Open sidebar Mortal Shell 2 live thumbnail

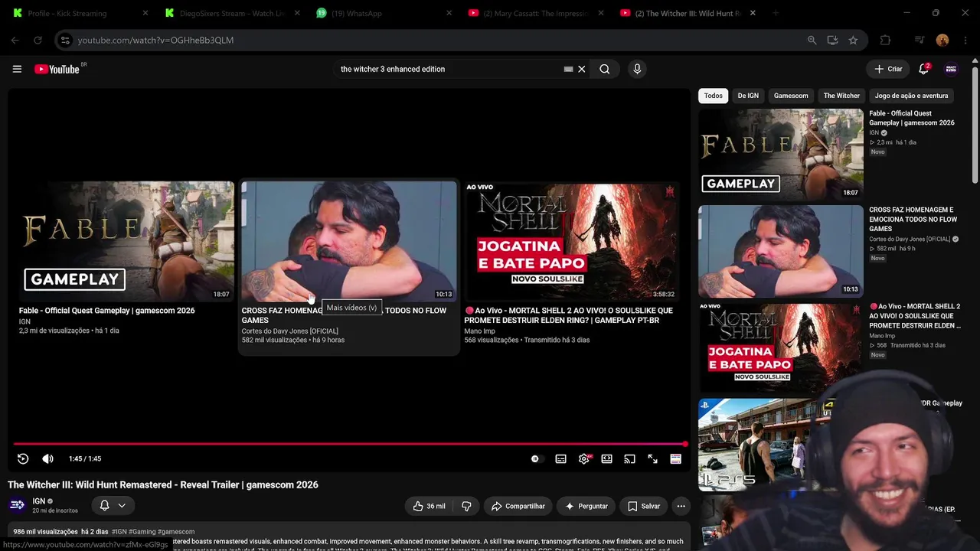(x=780, y=347)
